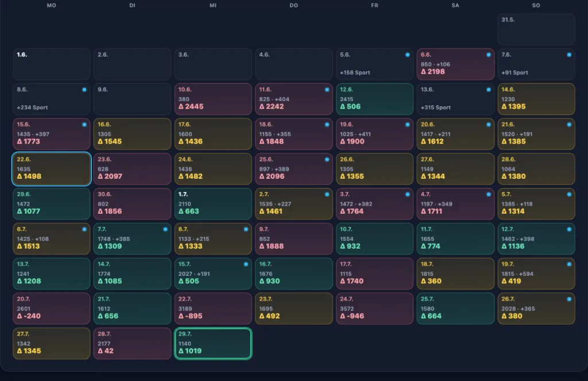Viewport: 588px width, 381px height.
Task: Select the 10.6. day with delta 2445
Action: [x=213, y=99]
